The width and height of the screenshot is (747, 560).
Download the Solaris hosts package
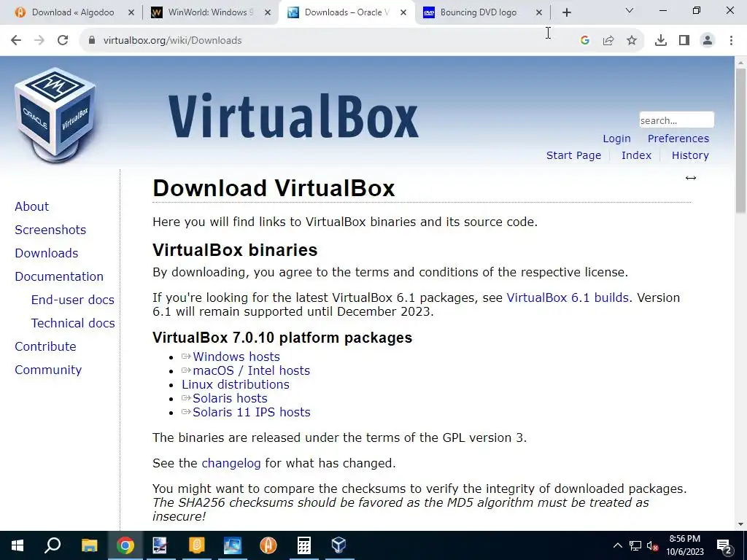pyautogui.click(x=230, y=398)
